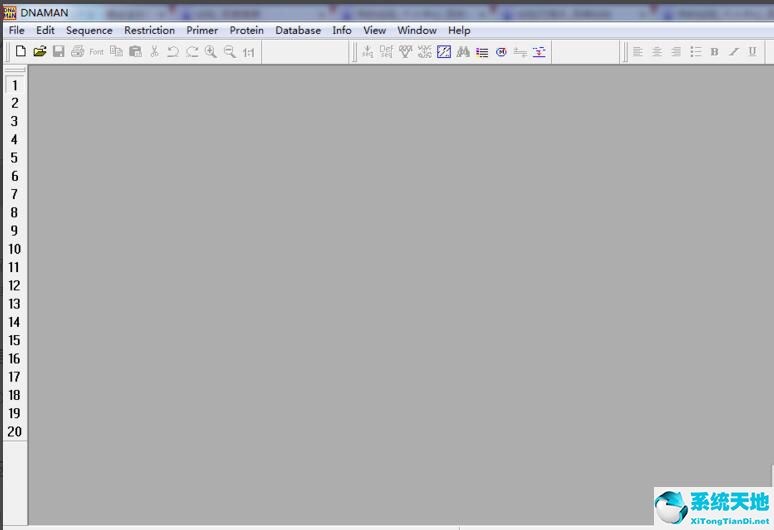Click the Save disk icon
The image size is (774, 530).
(59, 51)
